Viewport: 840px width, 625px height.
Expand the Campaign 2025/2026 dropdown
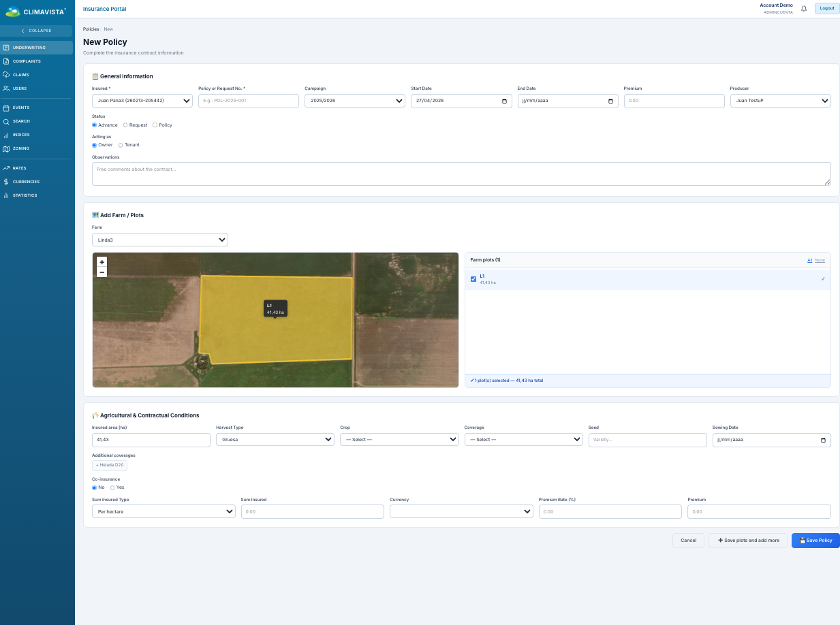click(x=355, y=101)
